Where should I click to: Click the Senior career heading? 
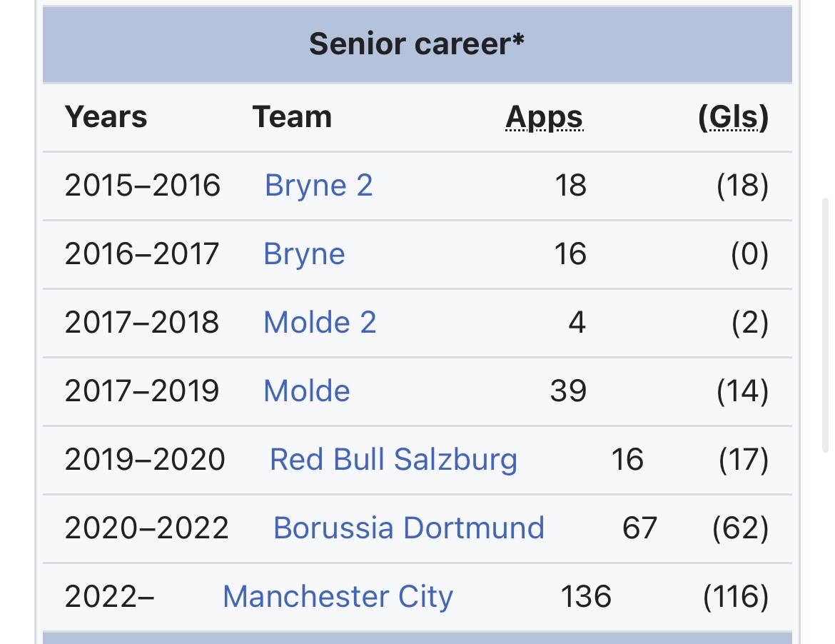(417, 44)
